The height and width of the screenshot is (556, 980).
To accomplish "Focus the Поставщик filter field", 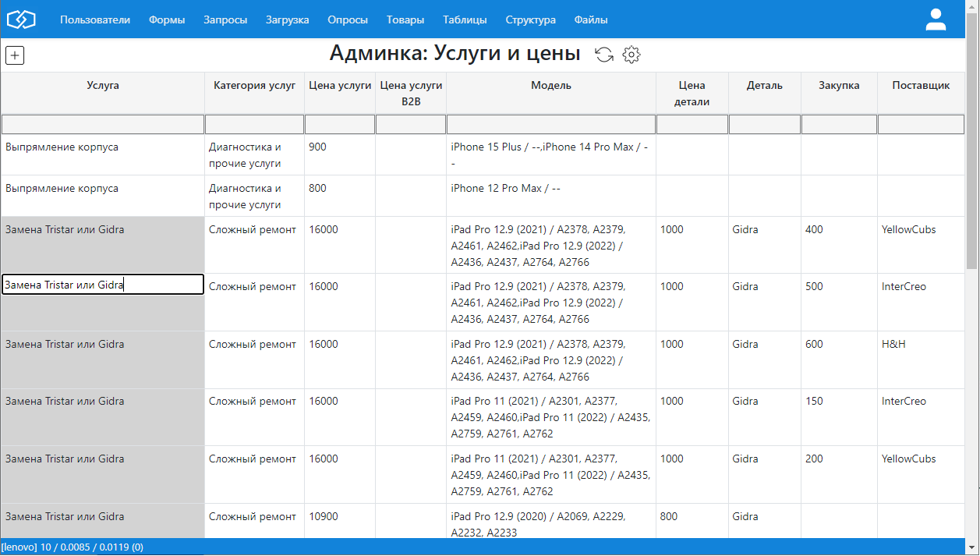I will tap(922, 125).
